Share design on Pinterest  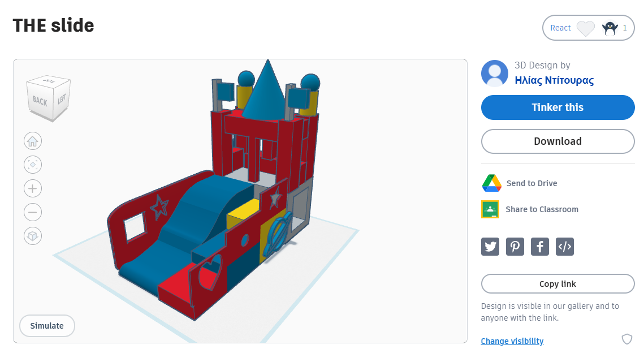pyautogui.click(x=515, y=247)
